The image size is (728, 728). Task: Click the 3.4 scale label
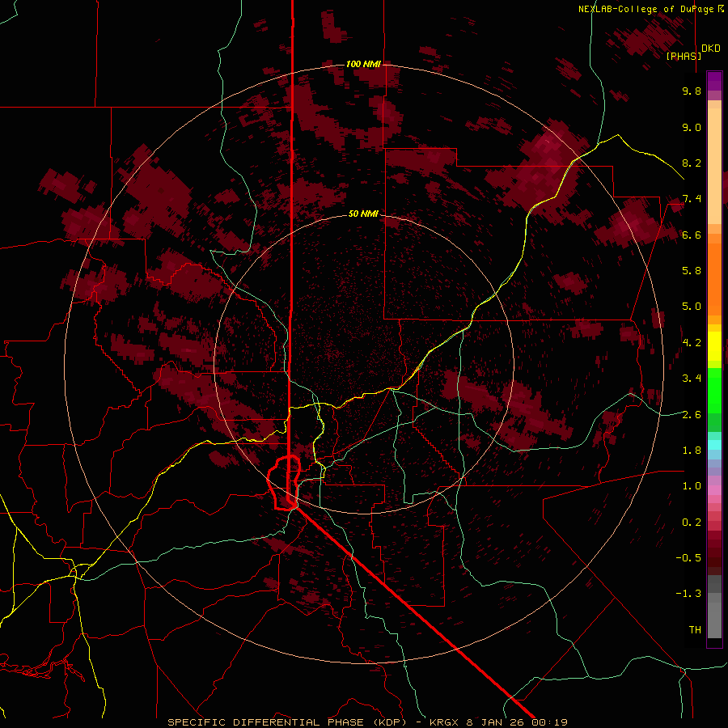(692, 379)
